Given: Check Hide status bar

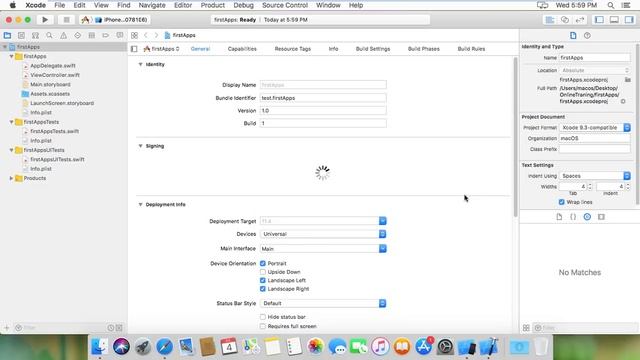Looking at the screenshot, I should 263,317.
